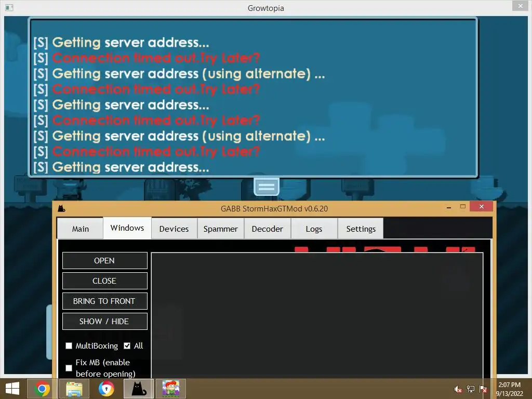The height and width of the screenshot is (399, 532).
Task: Go to the Decoder tab
Action: [268, 229]
